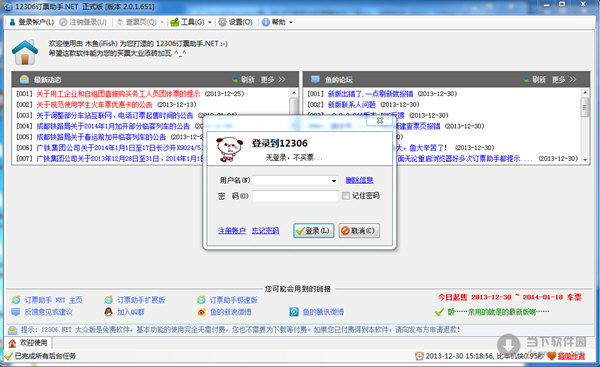Click the 加入QQ群 link
Screen dimensions: 600x367
tap(130, 312)
